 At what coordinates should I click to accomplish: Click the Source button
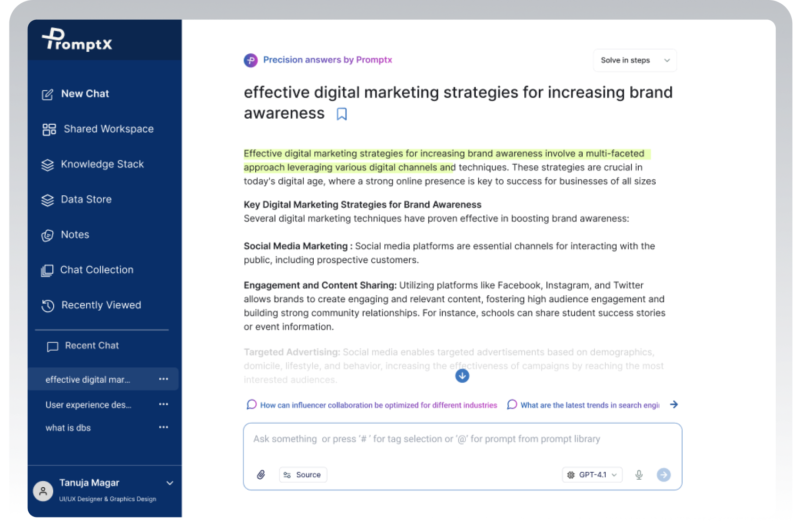(x=303, y=475)
